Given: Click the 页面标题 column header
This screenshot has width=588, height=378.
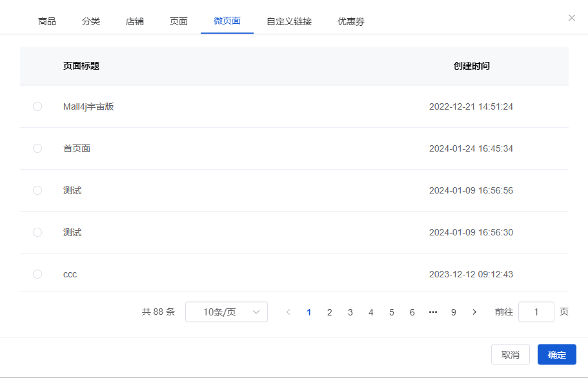Looking at the screenshot, I should (81, 66).
